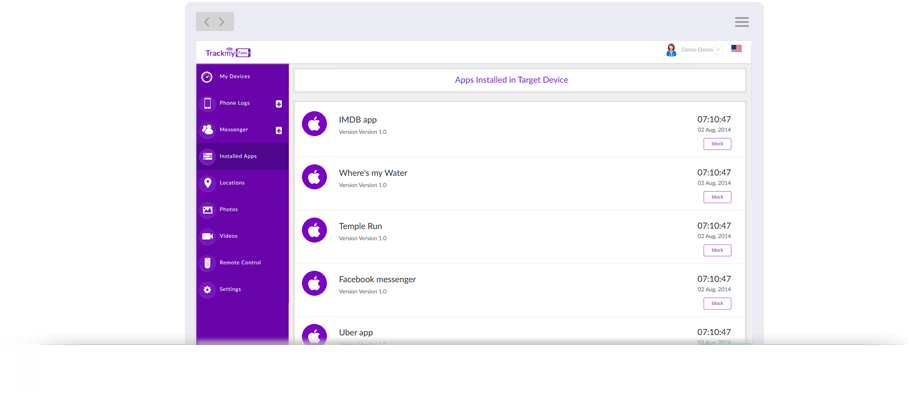Click the Apps Installed in Target Device heading

[x=511, y=80]
